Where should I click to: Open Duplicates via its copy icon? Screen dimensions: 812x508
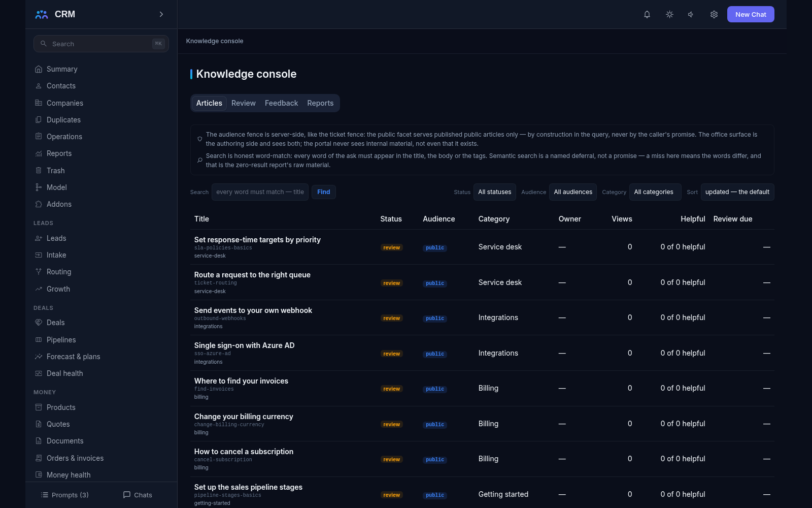[x=39, y=120]
